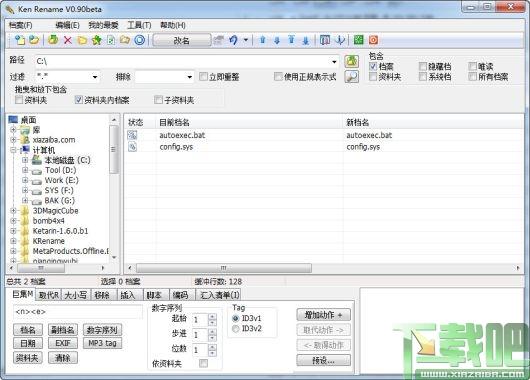Click the green square toolbar icon

(x=358, y=40)
